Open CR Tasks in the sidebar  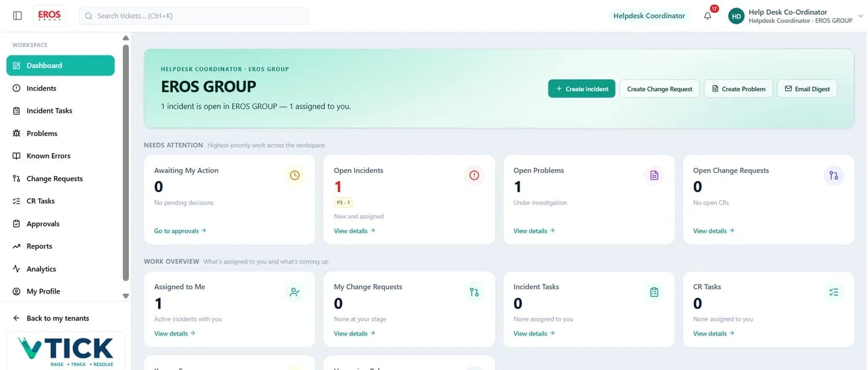pos(60,201)
